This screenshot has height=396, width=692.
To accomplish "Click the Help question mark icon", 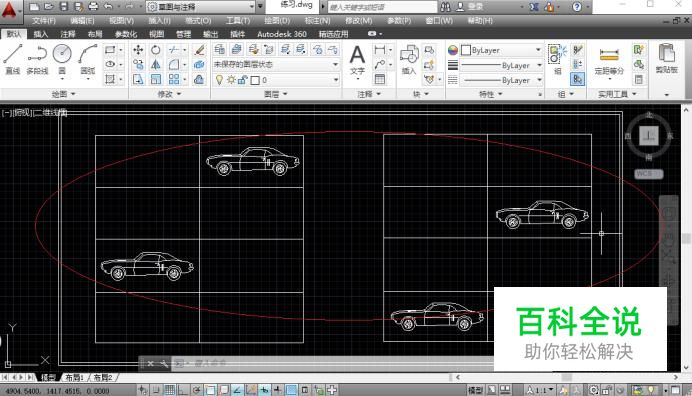I will (577, 7).
